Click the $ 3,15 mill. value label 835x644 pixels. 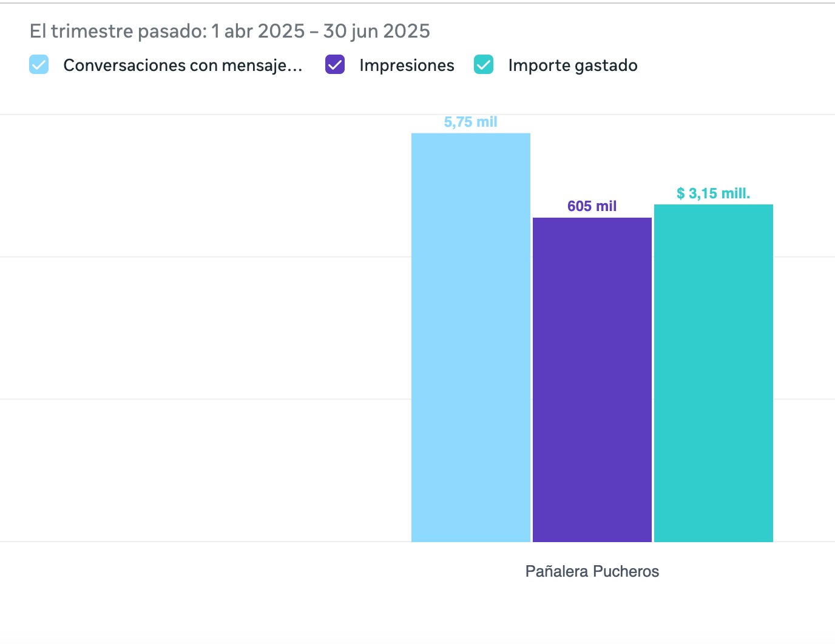714,193
